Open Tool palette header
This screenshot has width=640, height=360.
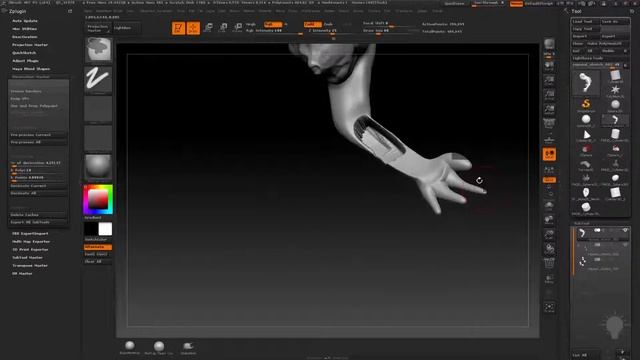point(576,11)
